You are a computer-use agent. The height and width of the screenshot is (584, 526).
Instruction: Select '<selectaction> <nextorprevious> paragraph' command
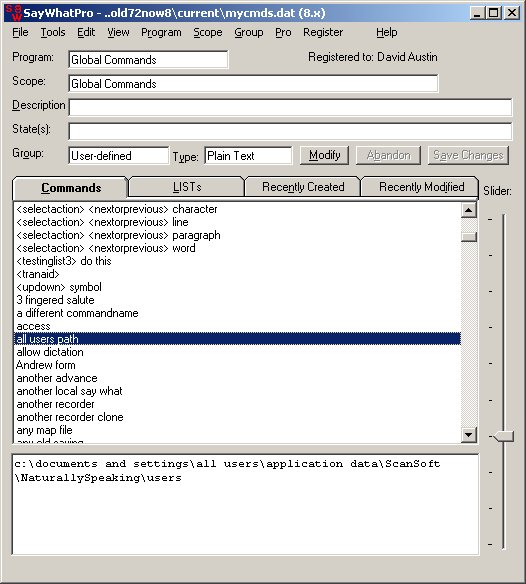click(x=237, y=235)
